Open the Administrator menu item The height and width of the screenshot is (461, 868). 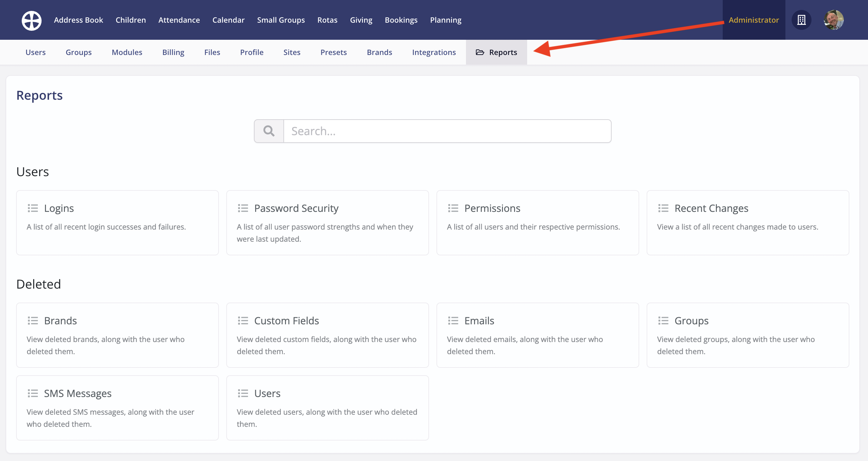pos(754,20)
